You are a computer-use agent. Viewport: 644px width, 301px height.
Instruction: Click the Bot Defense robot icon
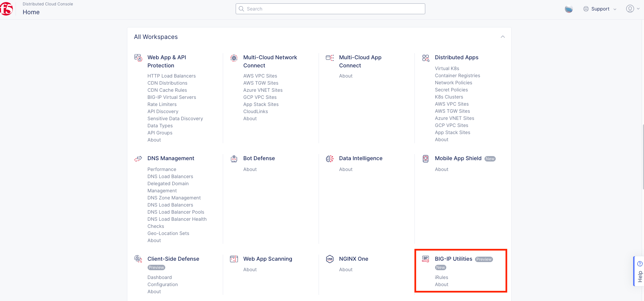(234, 159)
